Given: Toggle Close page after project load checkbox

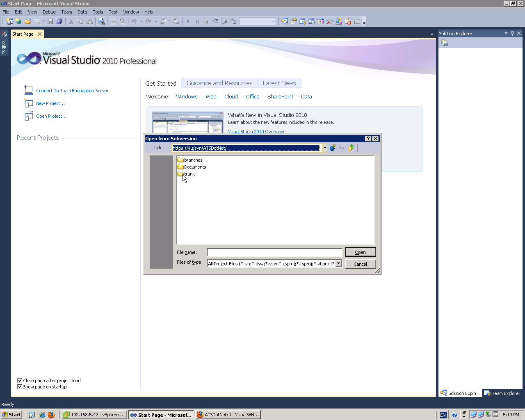Looking at the screenshot, I should (20, 380).
